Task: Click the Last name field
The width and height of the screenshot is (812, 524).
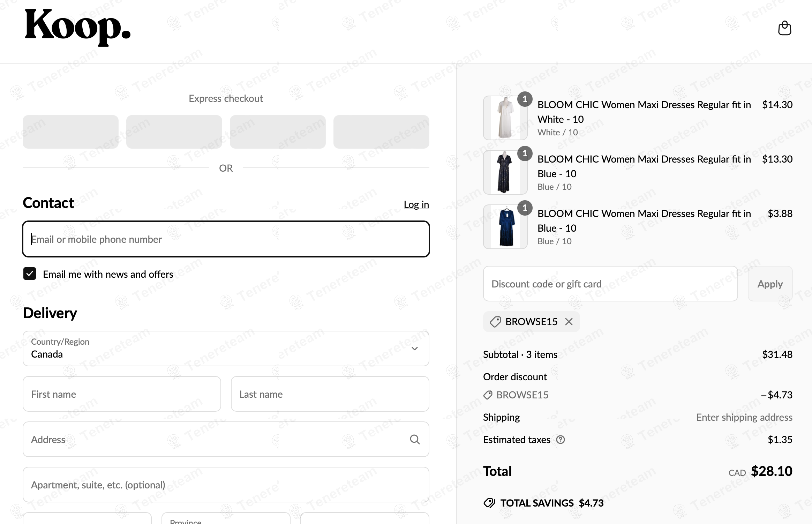Action: click(330, 394)
